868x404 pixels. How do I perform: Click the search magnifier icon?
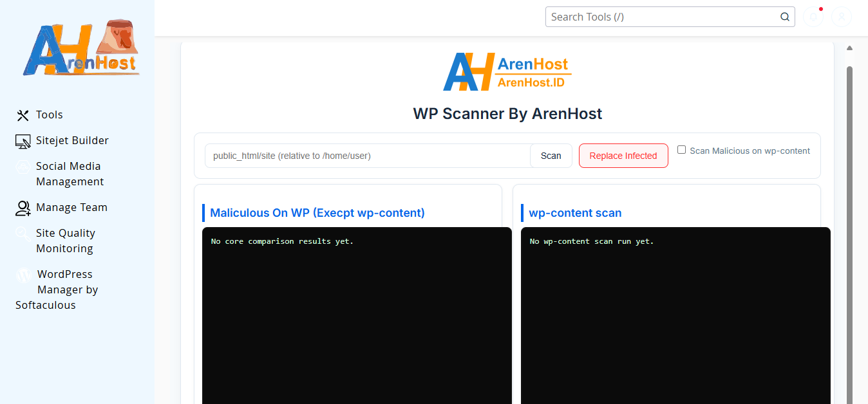click(x=784, y=17)
